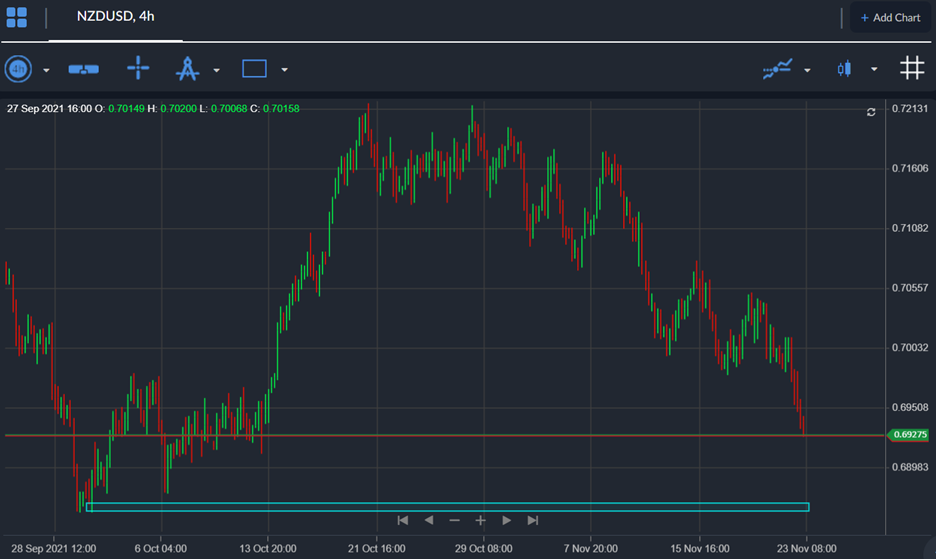The image size is (936, 559).
Task: Expand the chart type dropdown arrow
Action: 874,69
